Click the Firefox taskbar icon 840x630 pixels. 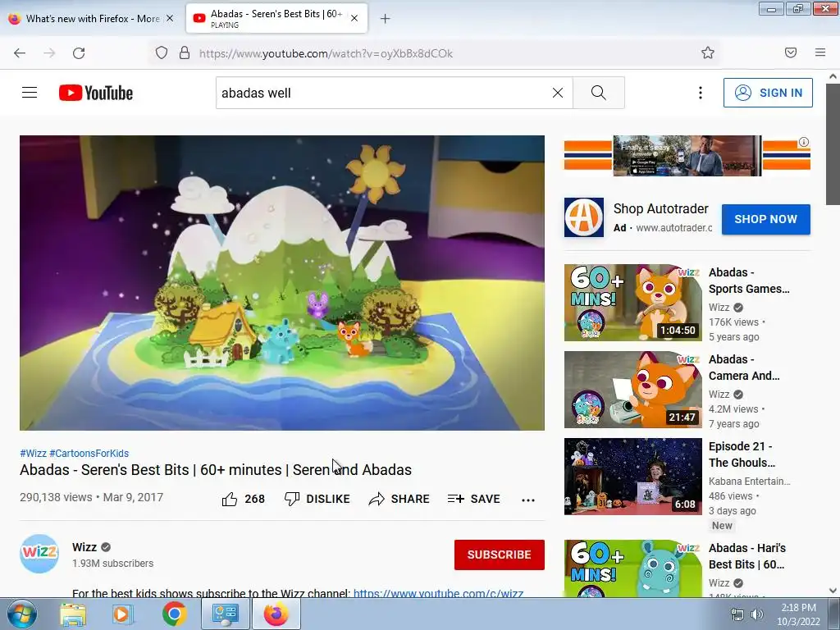pos(276,614)
